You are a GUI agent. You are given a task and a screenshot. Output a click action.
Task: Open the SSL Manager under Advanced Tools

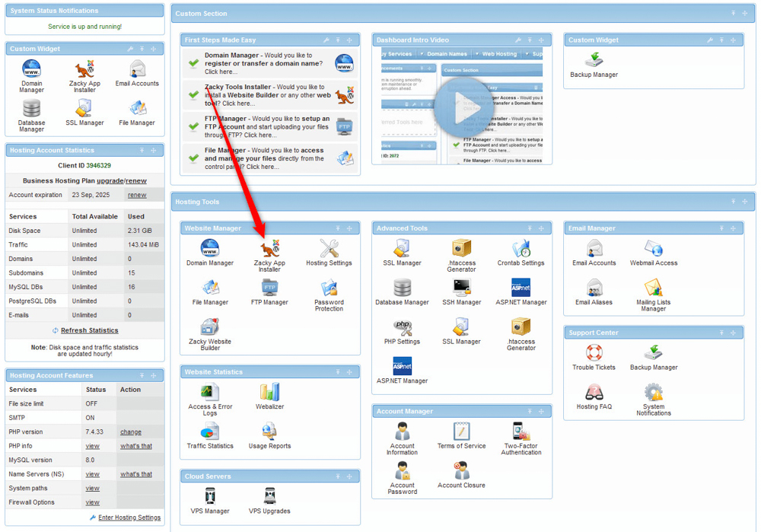click(402, 247)
